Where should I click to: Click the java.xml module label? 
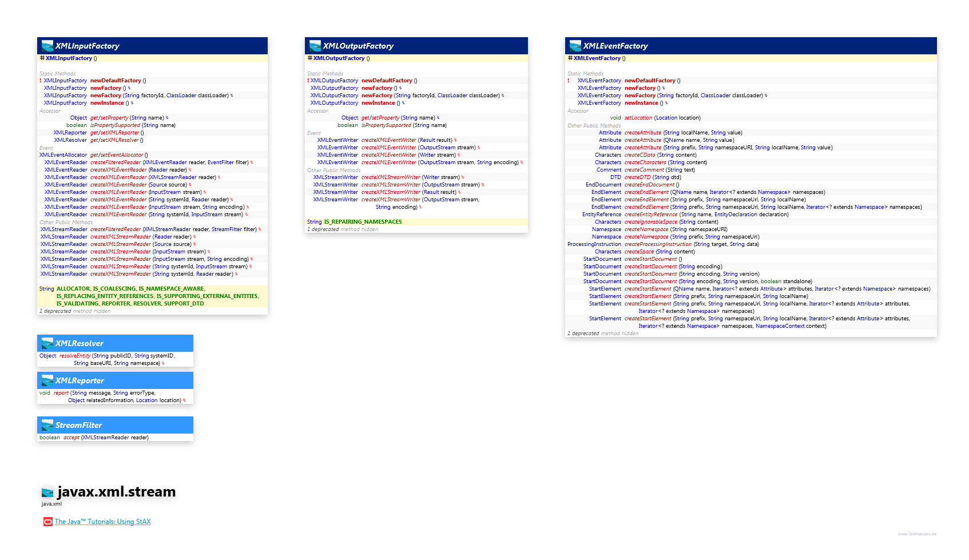tap(51, 504)
